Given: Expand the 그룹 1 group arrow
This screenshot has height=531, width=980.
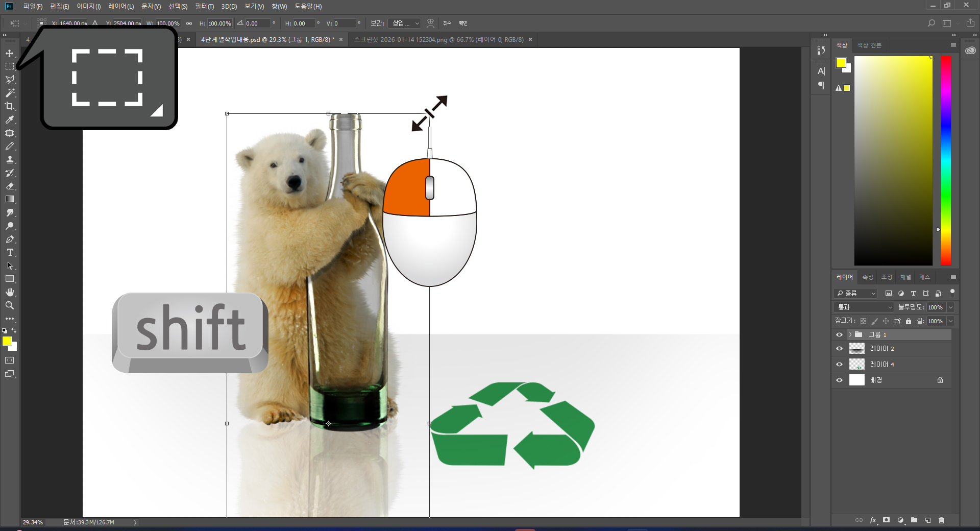Looking at the screenshot, I should (x=850, y=335).
